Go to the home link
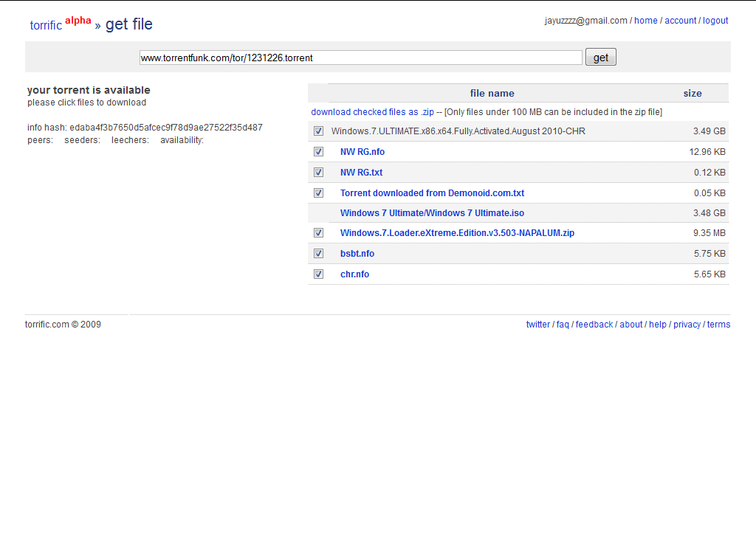The height and width of the screenshot is (537, 756). (x=645, y=21)
